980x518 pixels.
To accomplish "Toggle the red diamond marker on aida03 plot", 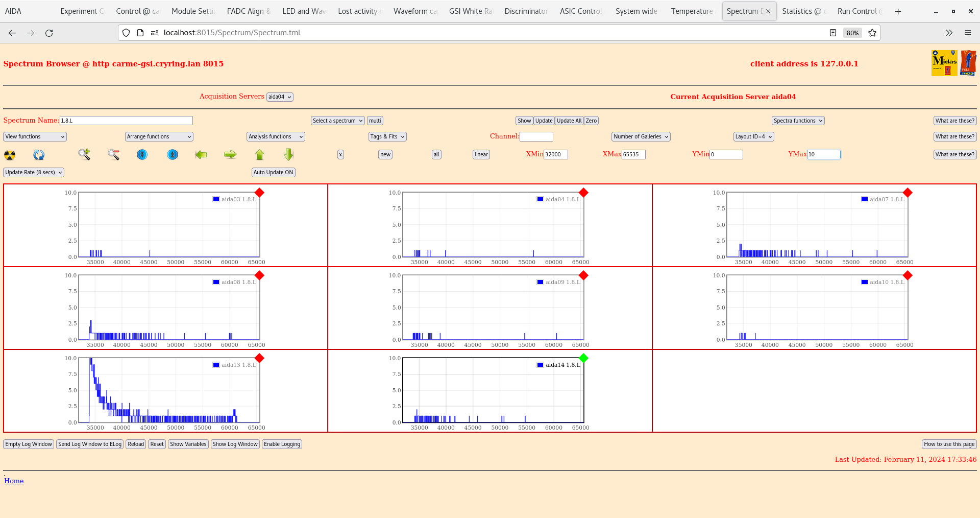I will pyautogui.click(x=259, y=193).
